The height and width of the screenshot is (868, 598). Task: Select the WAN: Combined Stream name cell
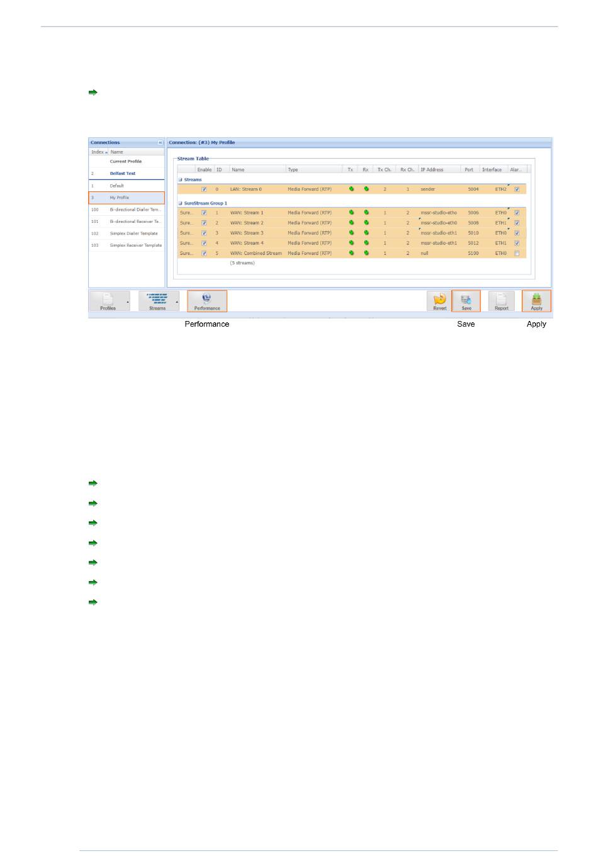click(x=256, y=253)
